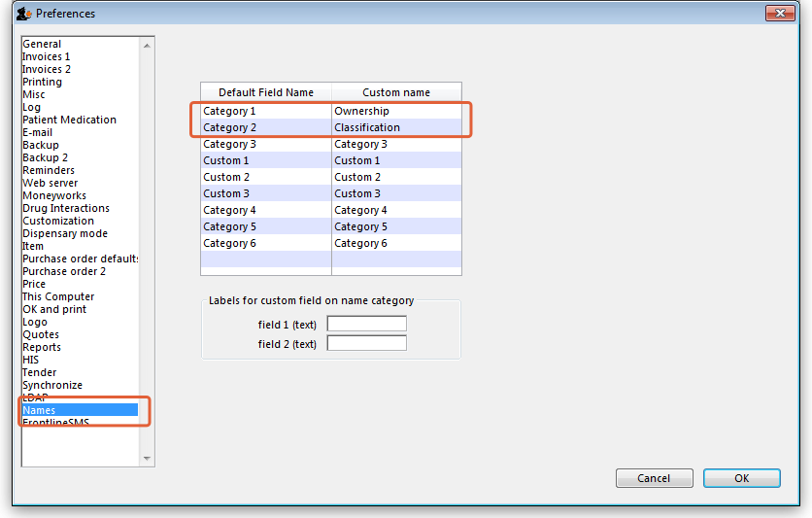
Task: Open the Synchronize preferences
Action: [x=52, y=385]
